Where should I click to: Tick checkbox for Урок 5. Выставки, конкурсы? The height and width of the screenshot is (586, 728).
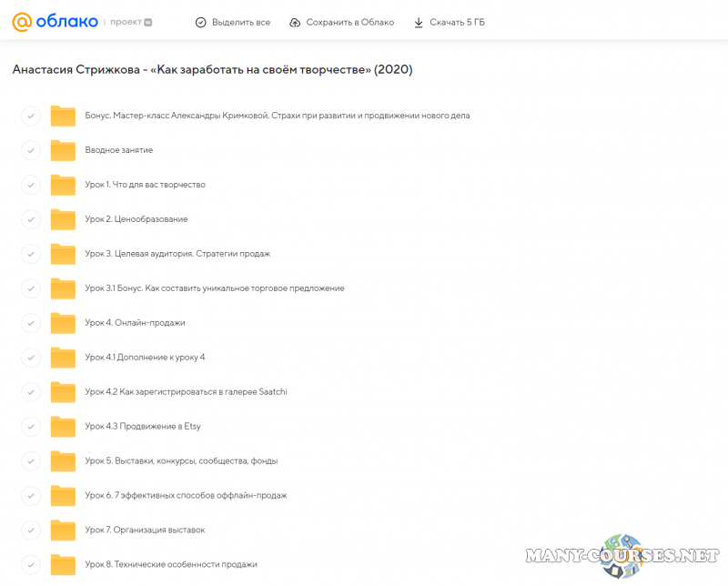[x=31, y=461]
